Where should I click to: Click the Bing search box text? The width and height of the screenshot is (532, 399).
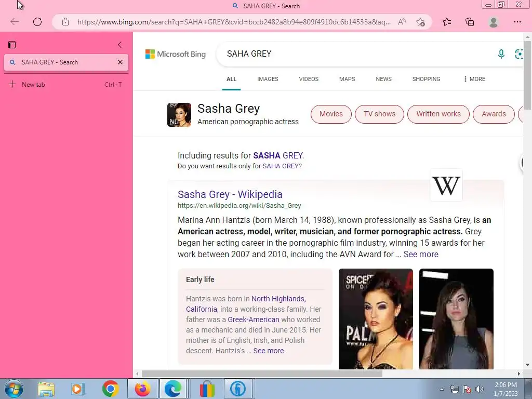[x=249, y=54]
